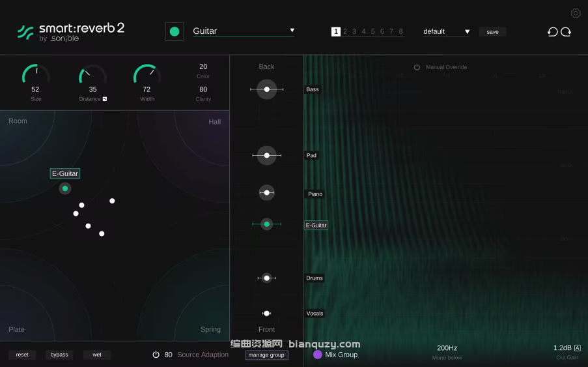Image resolution: width=588 pixels, height=367 pixels.
Task: Click the Size value 52
Action: pos(35,89)
